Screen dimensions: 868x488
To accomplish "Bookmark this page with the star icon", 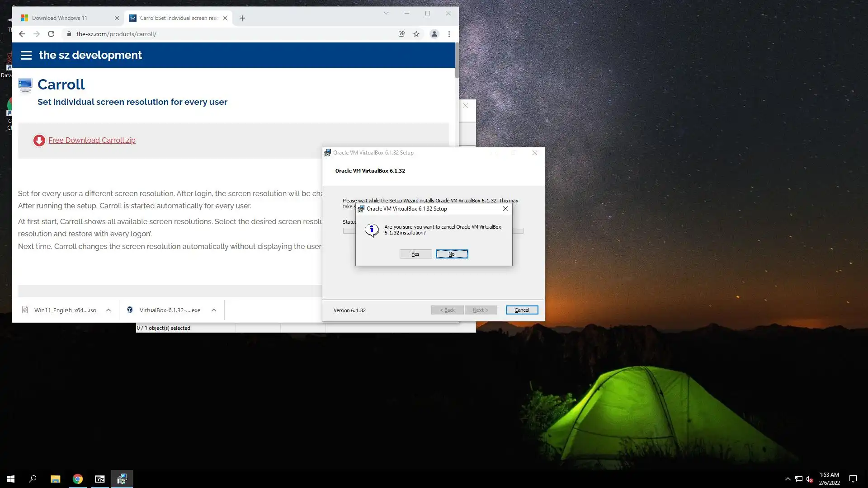I will click(416, 34).
